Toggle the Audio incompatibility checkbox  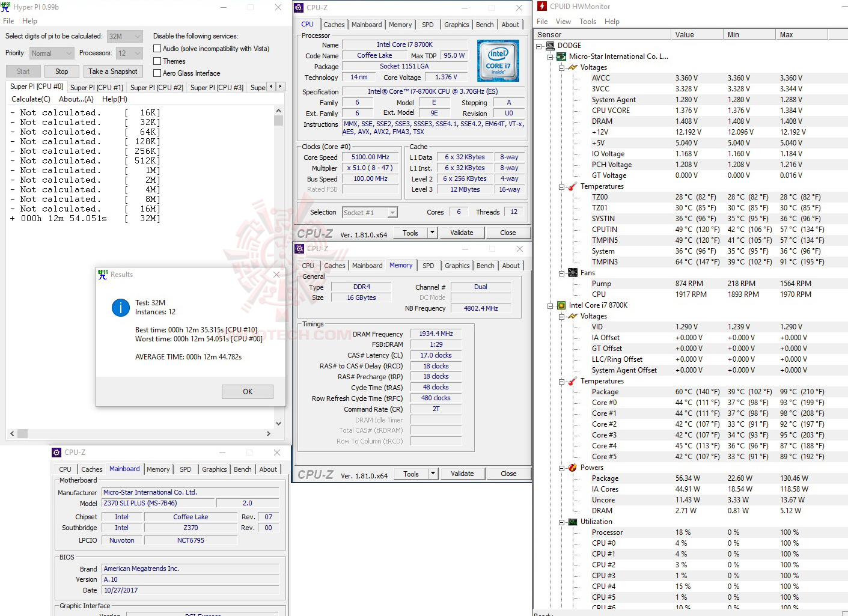coord(158,48)
